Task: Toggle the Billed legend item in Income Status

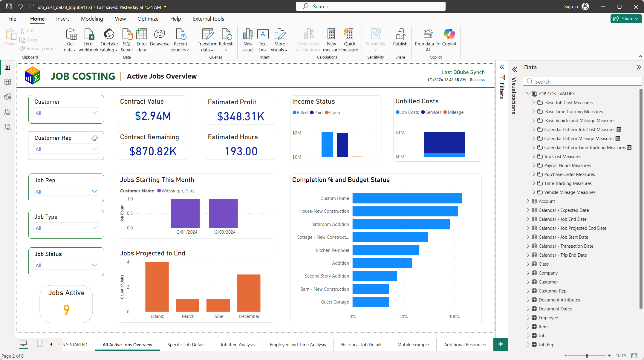Action: coord(300,113)
